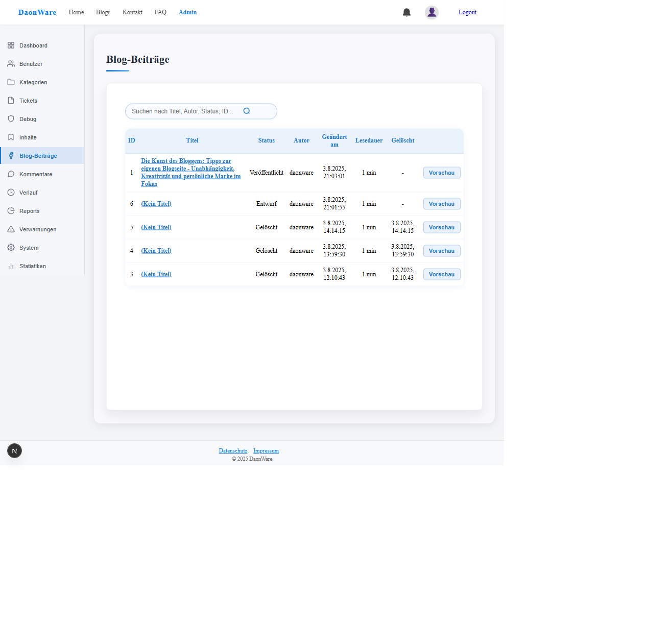Click the Autor column header
The width and height of the screenshot is (672, 620).
tap(302, 140)
